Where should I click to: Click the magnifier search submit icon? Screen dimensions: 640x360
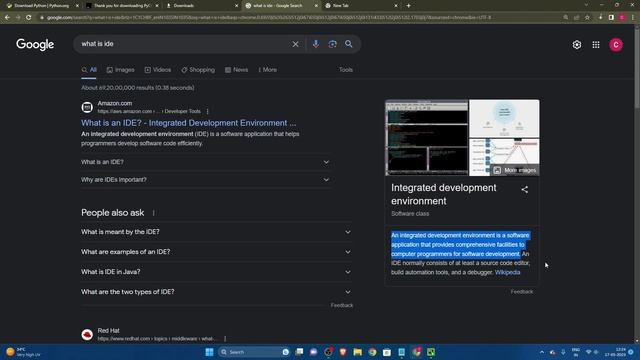[349, 44]
